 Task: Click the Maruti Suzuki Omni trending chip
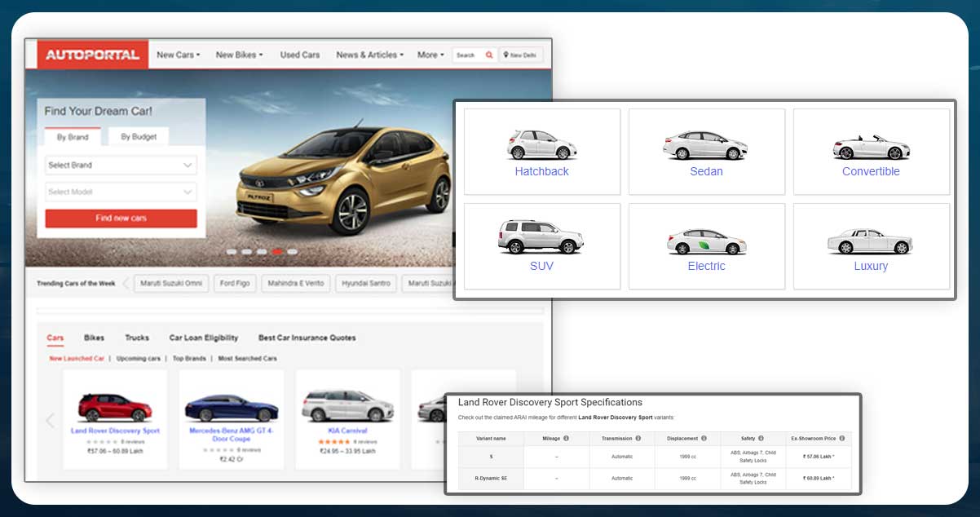[x=170, y=284]
